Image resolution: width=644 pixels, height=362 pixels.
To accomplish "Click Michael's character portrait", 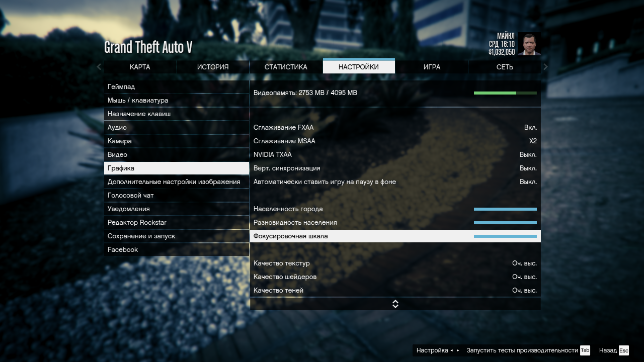I will 529,44.
